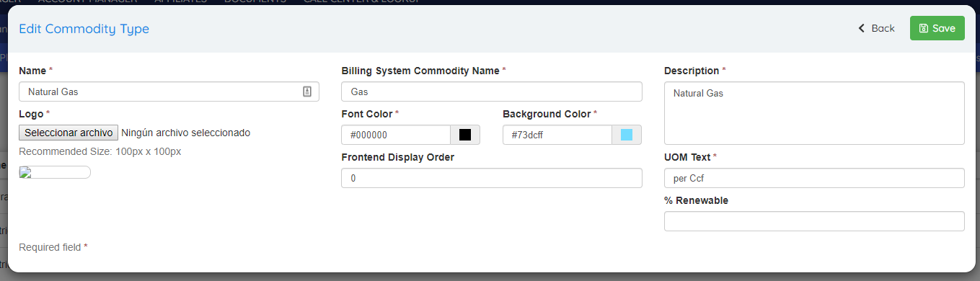Click the Save button
Screen dimensions: 980x281
coord(937,28)
